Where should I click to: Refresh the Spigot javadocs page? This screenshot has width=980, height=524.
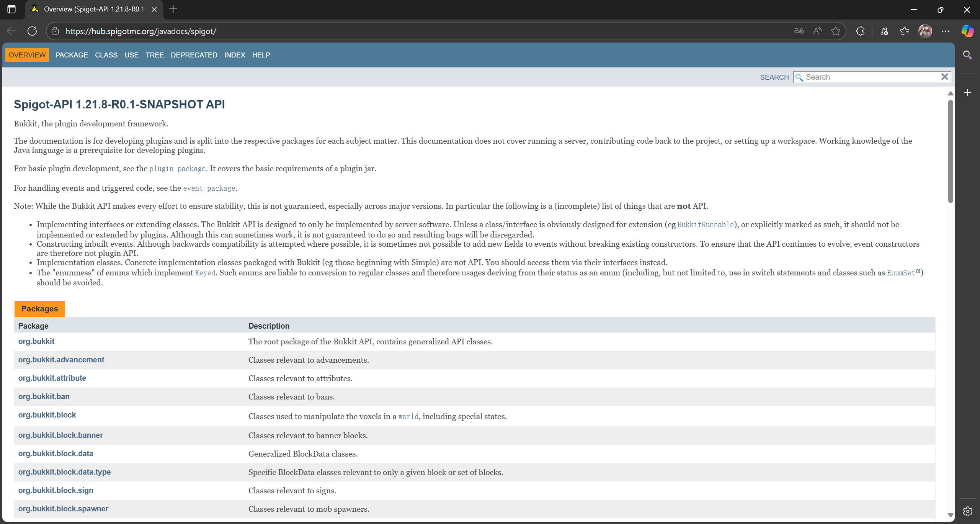(32, 31)
